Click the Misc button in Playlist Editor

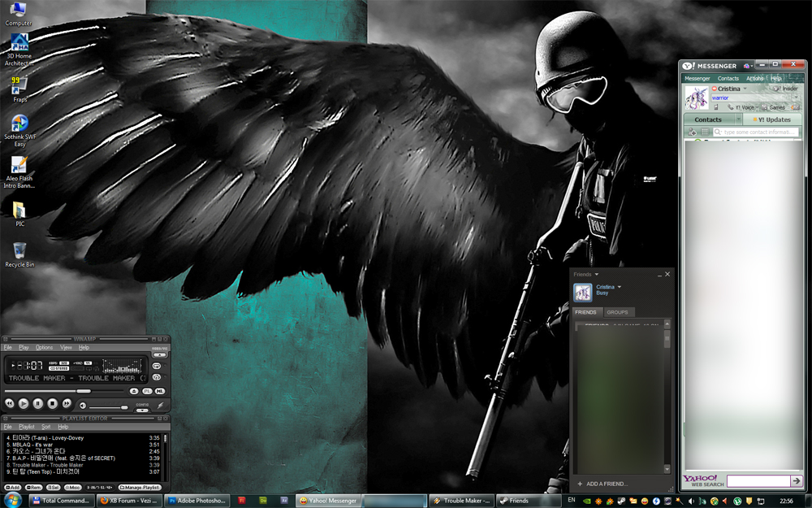72,487
